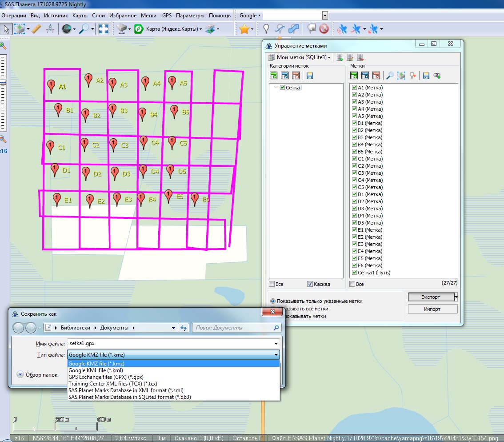Uncheck the Каскад checkbox

[310, 284]
